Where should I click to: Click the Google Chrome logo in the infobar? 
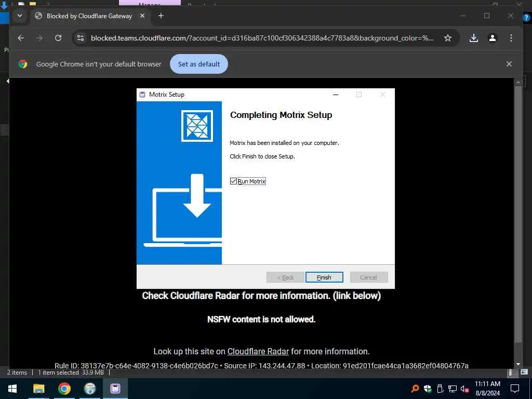tap(23, 64)
